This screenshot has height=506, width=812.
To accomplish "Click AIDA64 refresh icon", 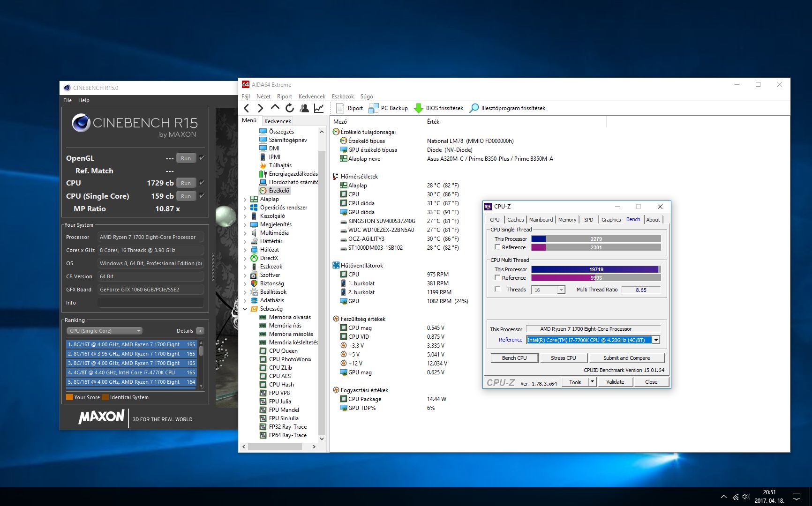I will 290,108.
